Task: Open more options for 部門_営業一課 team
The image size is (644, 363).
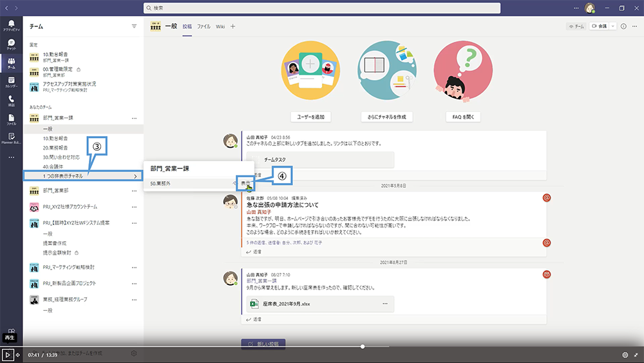Action: pos(134,118)
